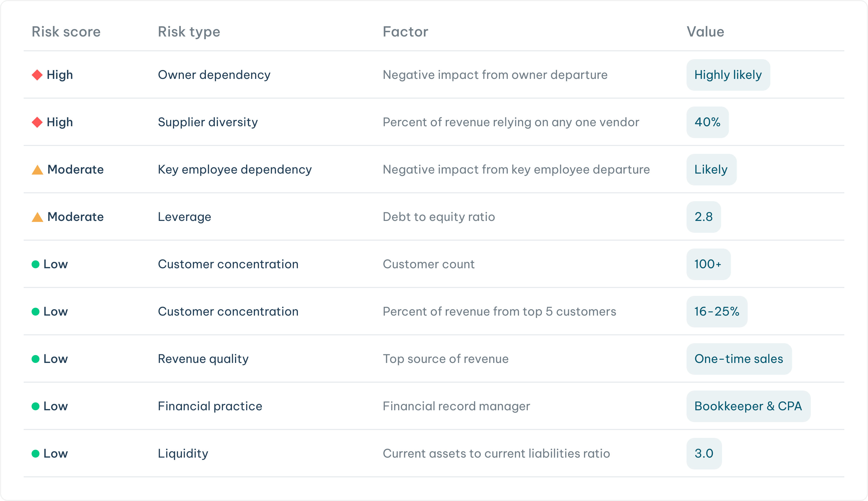Click the "40%" value badge
868x501 pixels.
pos(707,122)
